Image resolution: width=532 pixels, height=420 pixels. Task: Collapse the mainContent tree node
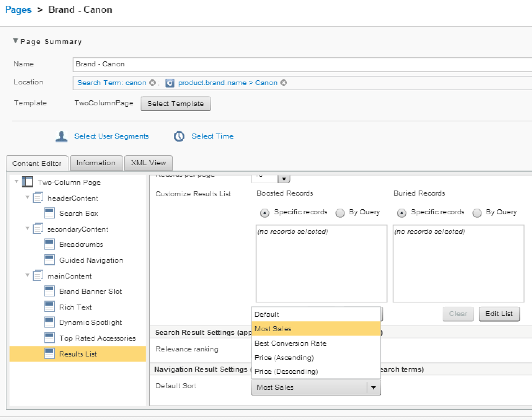click(27, 275)
